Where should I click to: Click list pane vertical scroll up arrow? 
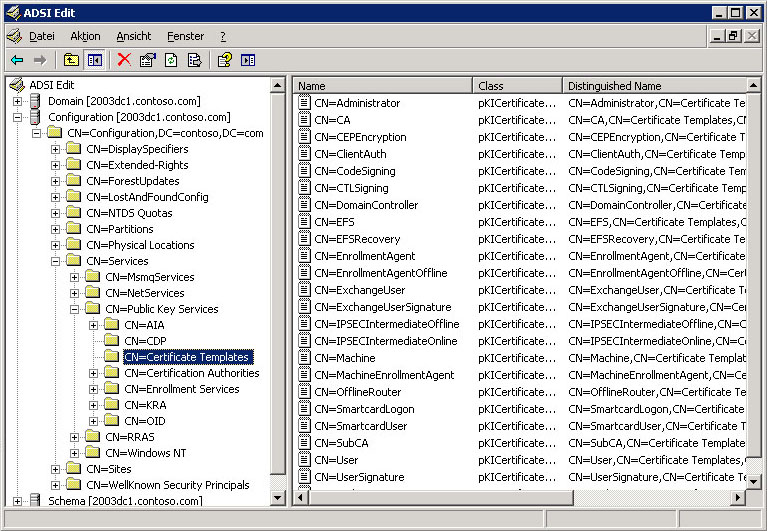coord(754,86)
